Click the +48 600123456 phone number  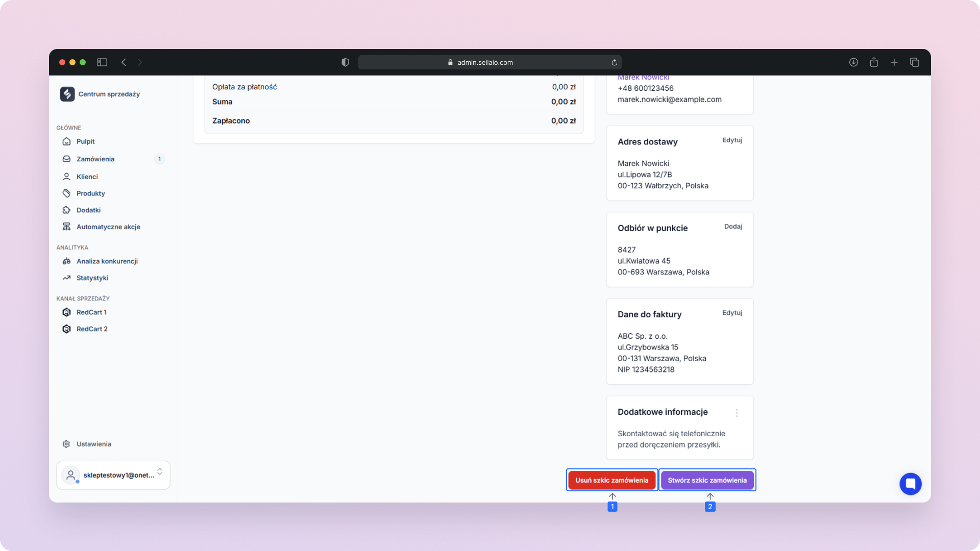pyautogui.click(x=645, y=88)
